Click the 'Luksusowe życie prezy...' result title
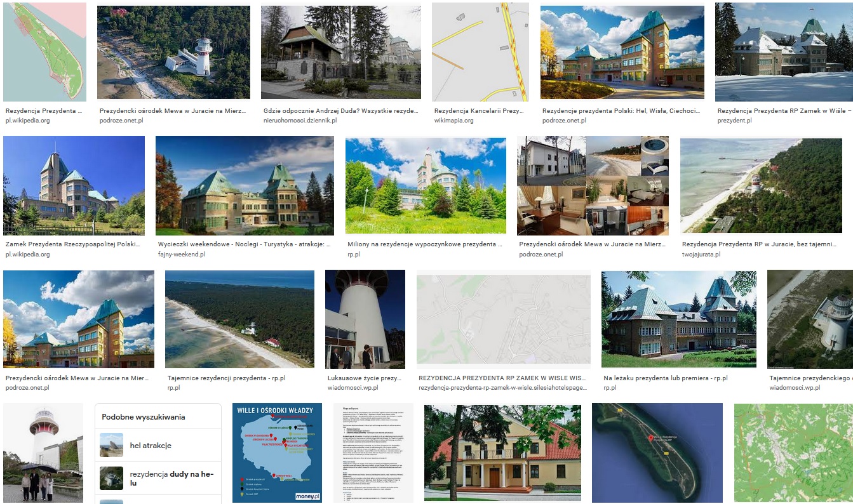The width and height of the screenshot is (853, 504). coord(365,378)
